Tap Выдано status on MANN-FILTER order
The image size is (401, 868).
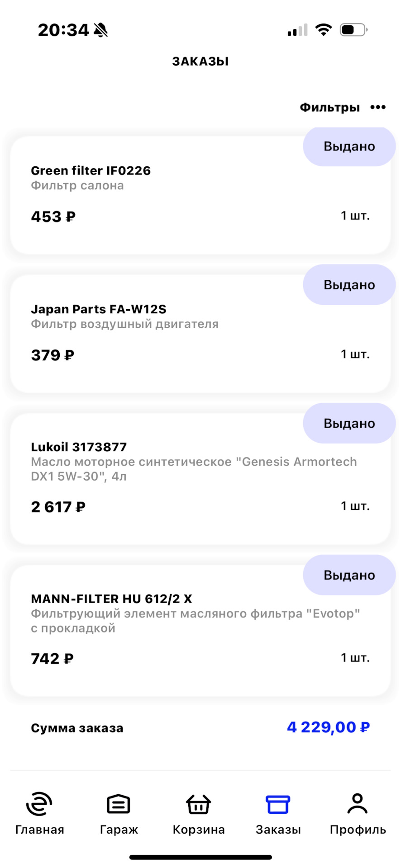tap(349, 575)
